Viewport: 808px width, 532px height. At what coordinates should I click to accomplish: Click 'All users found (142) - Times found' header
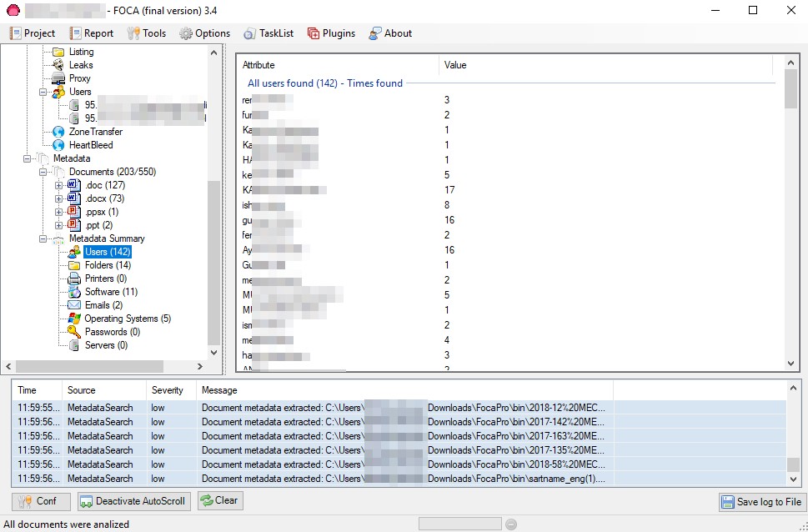coord(324,83)
